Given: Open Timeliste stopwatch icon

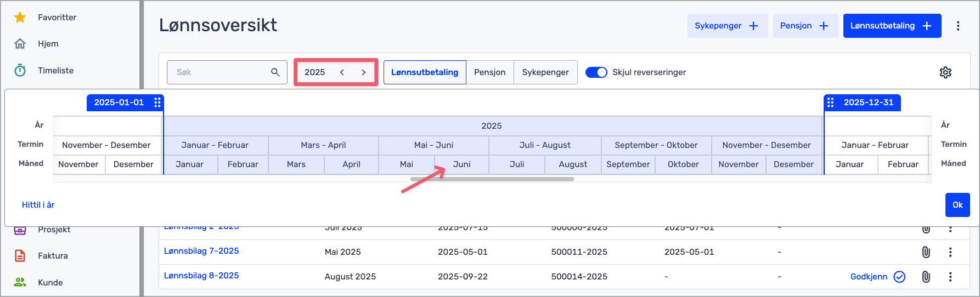Looking at the screenshot, I should [20, 70].
